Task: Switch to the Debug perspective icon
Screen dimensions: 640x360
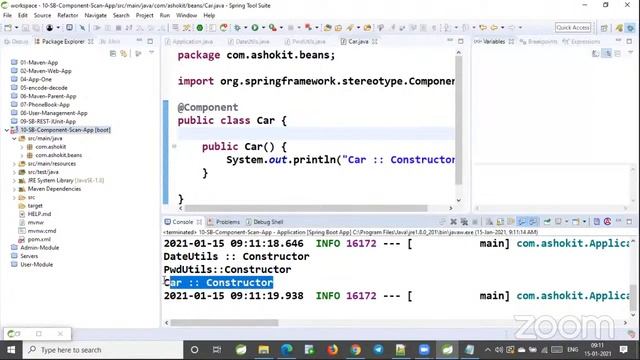Action: click(631, 28)
